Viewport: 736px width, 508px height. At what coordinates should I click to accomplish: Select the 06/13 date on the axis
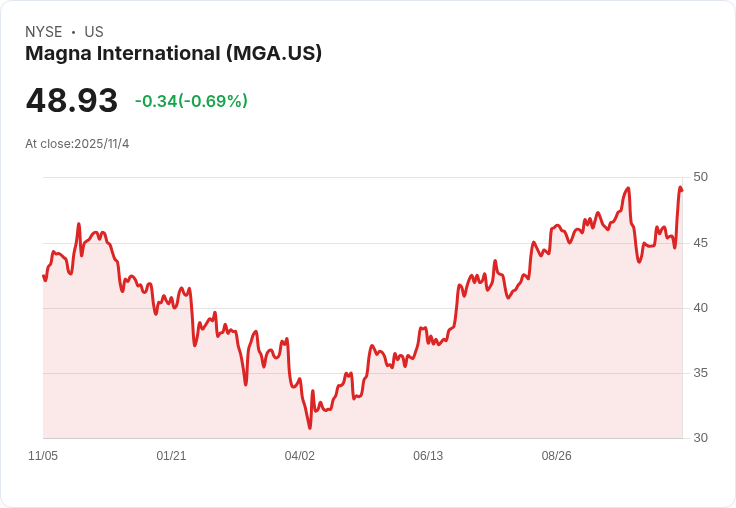428,456
